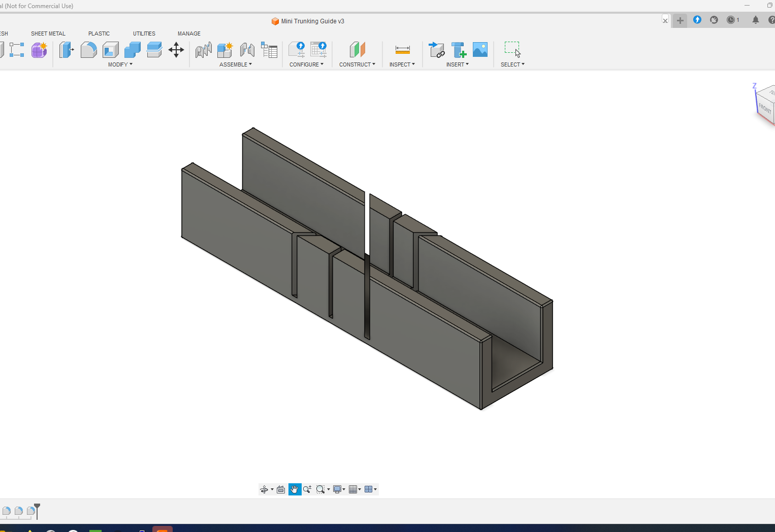Click the Offset Plane construct icon
775x532 pixels.
[x=358, y=50]
